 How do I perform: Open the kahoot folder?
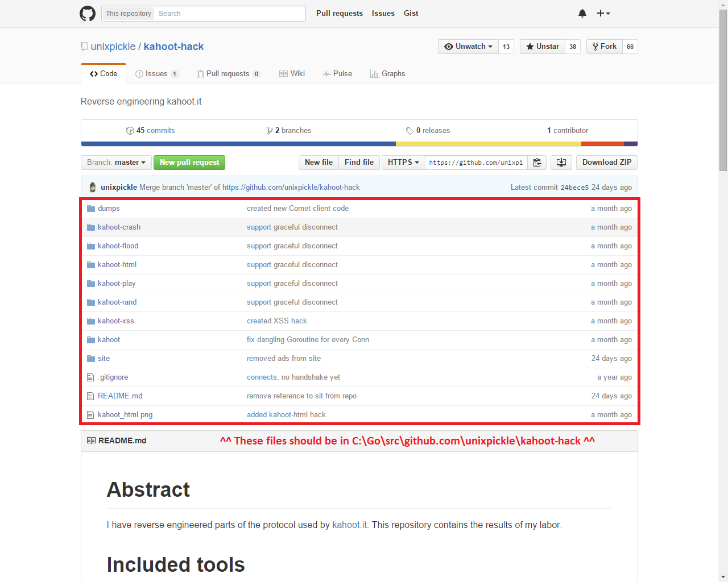click(109, 340)
